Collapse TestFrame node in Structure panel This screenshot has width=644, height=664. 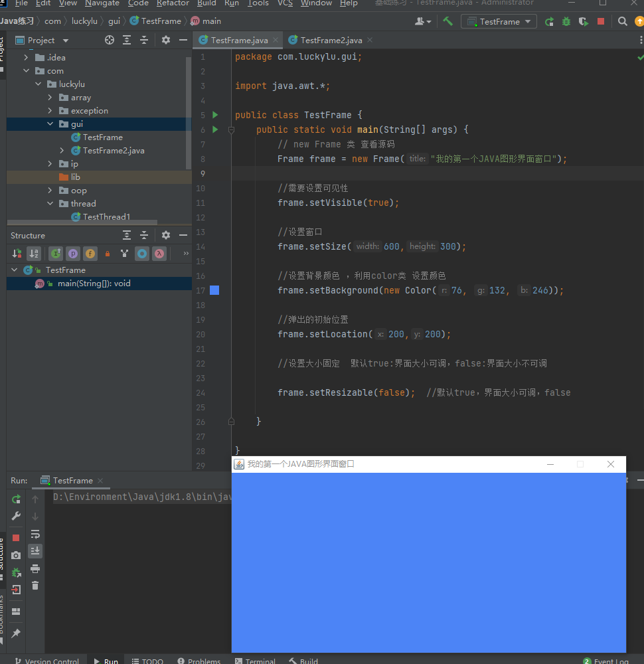[15, 270]
